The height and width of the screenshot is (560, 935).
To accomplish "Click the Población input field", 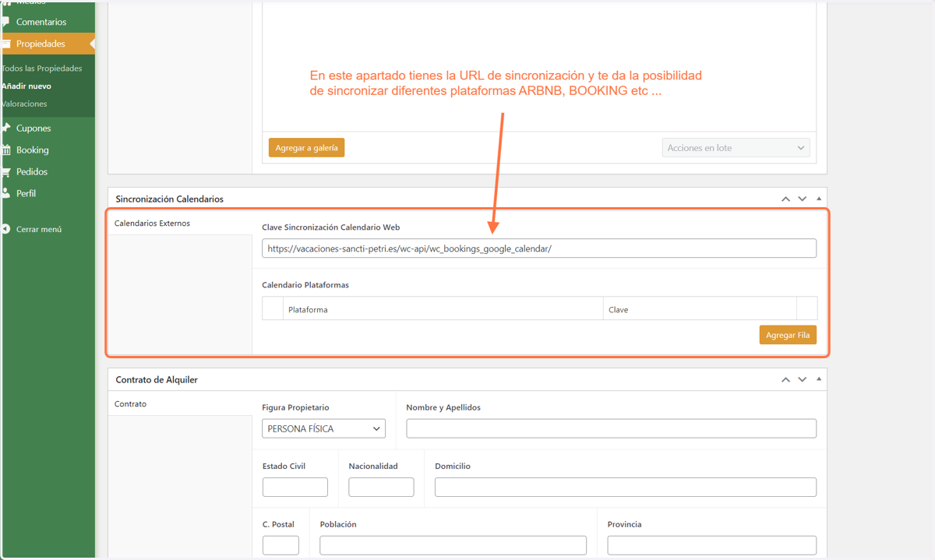I will (453, 545).
